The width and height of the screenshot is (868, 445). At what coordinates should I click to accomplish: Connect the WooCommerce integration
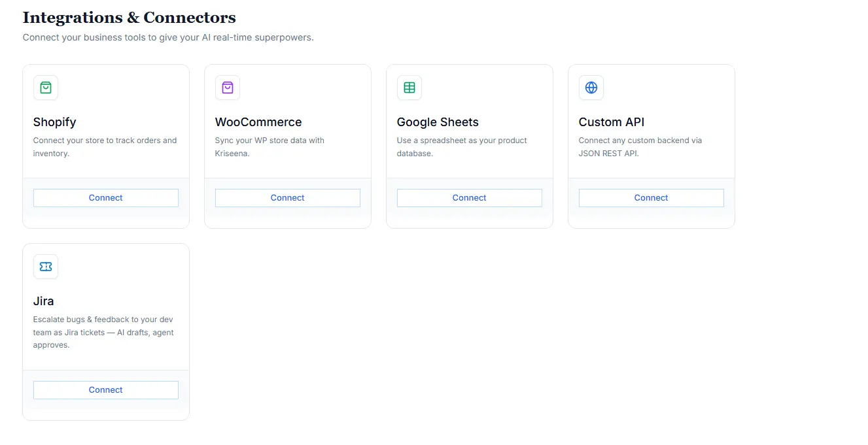pyautogui.click(x=288, y=198)
